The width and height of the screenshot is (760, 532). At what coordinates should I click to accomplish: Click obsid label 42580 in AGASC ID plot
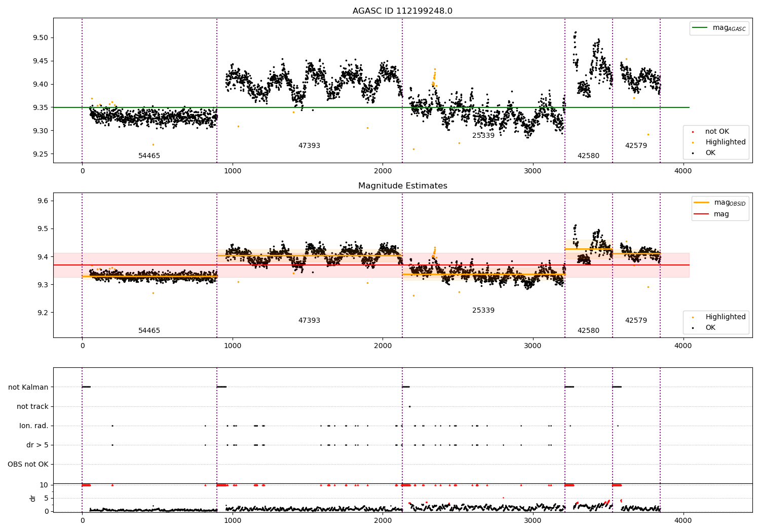coord(588,156)
